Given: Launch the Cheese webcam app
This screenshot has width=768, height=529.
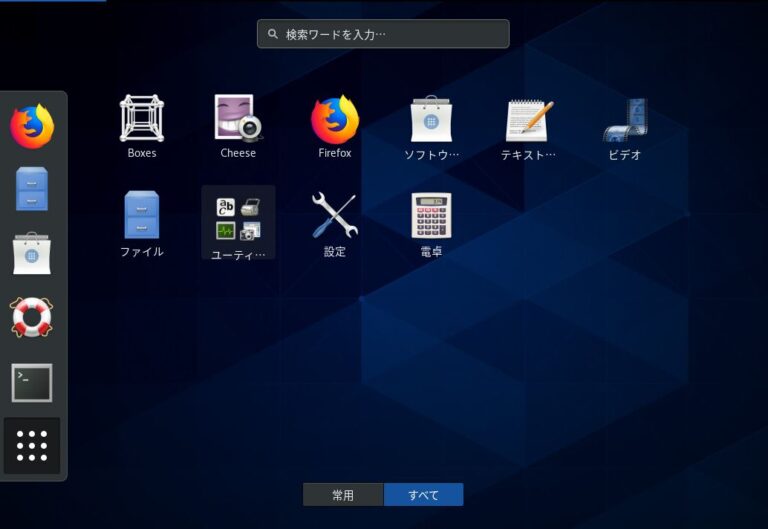Looking at the screenshot, I should click(x=238, y=126).
